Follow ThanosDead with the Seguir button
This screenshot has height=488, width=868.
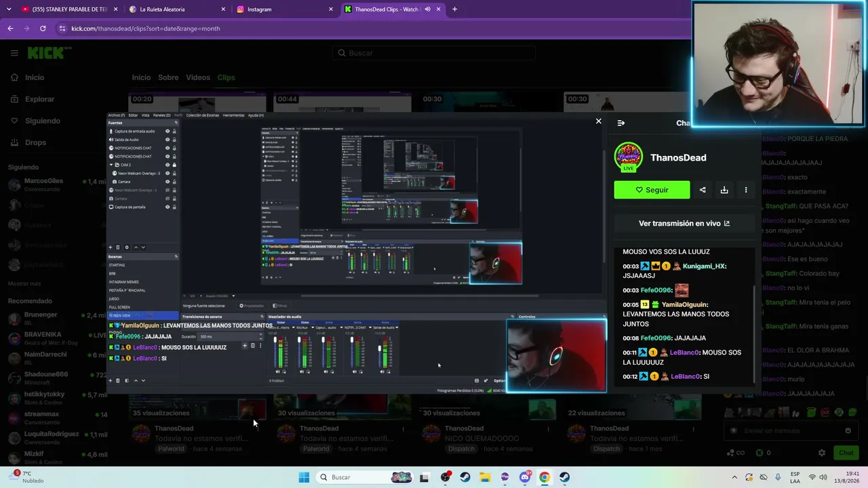pyautogui.click(x=652, y=190)
